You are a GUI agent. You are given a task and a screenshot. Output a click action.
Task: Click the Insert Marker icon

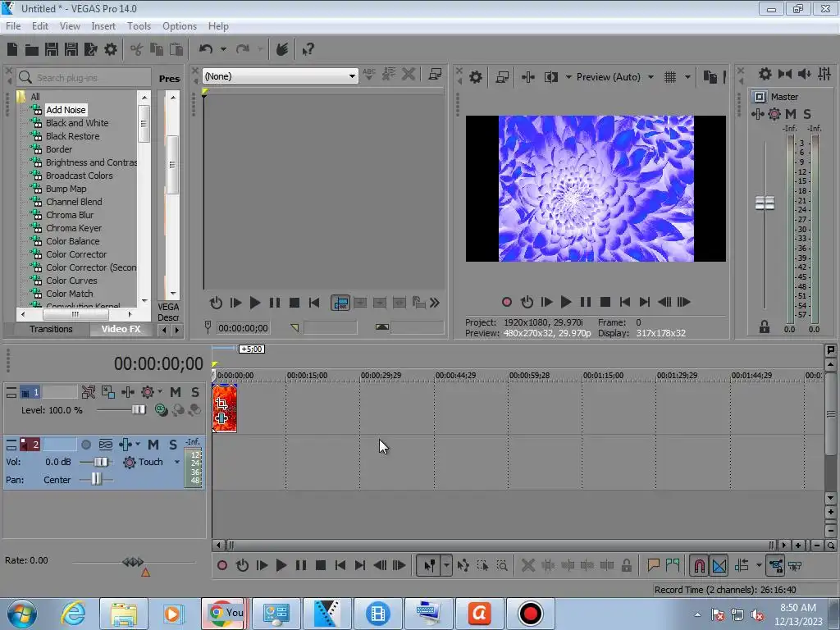(x=653, y=565)
